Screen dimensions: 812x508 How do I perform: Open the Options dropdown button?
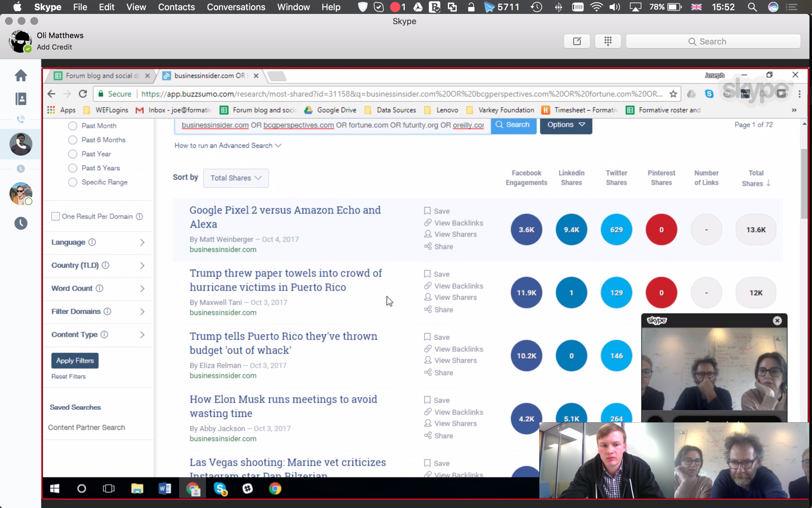tap(565, 125)
